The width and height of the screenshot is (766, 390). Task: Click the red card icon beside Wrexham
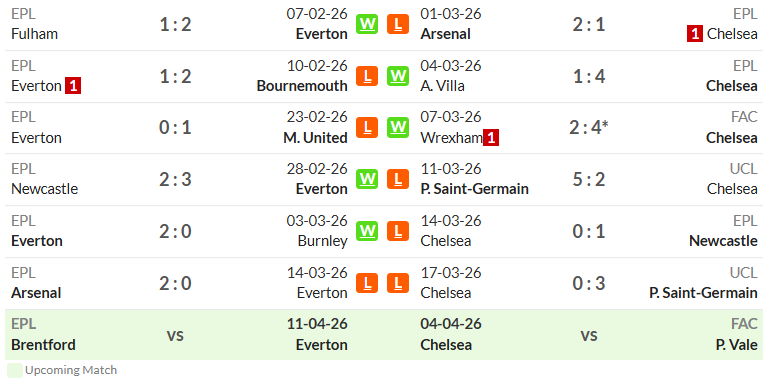[491, 138]
